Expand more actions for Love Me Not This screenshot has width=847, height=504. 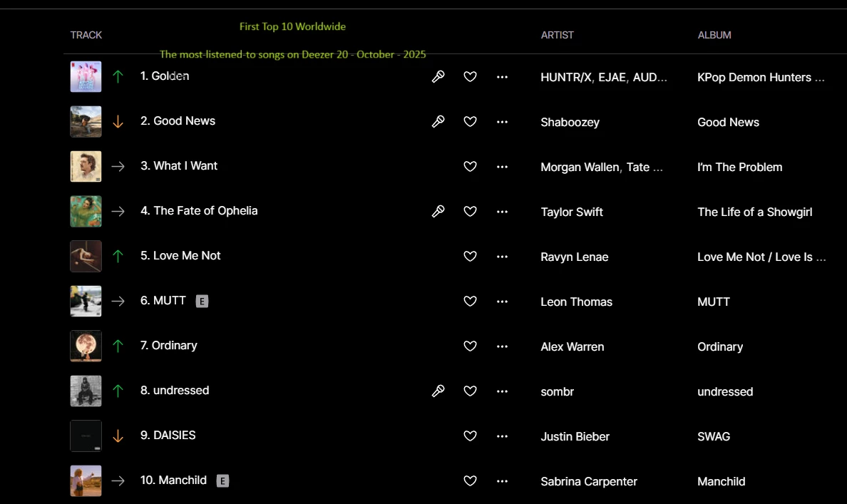pyautogui.click(x=502, y=256)
